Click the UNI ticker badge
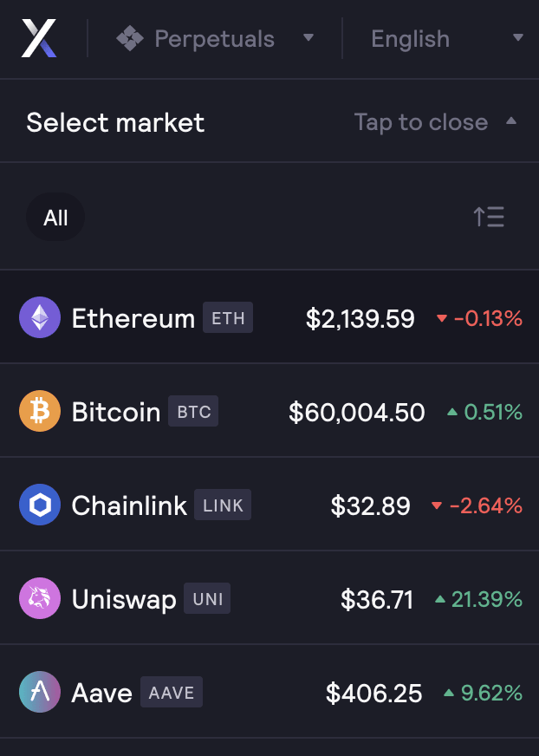539x756 pixels. [x=208, y=599]
